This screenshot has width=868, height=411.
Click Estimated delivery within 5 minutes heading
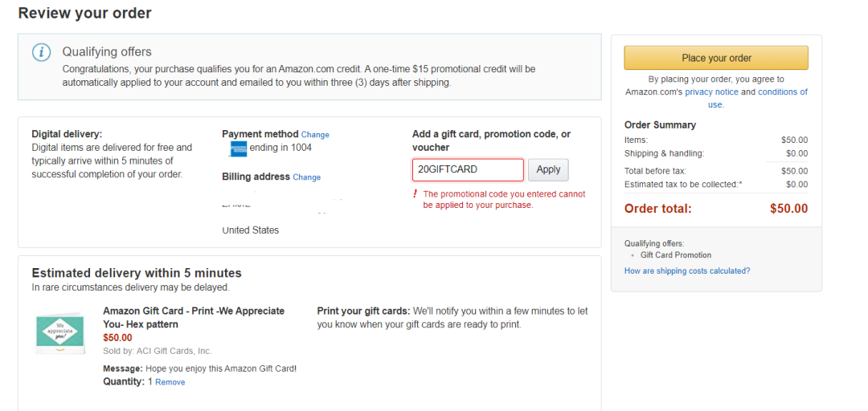point(137,273)
